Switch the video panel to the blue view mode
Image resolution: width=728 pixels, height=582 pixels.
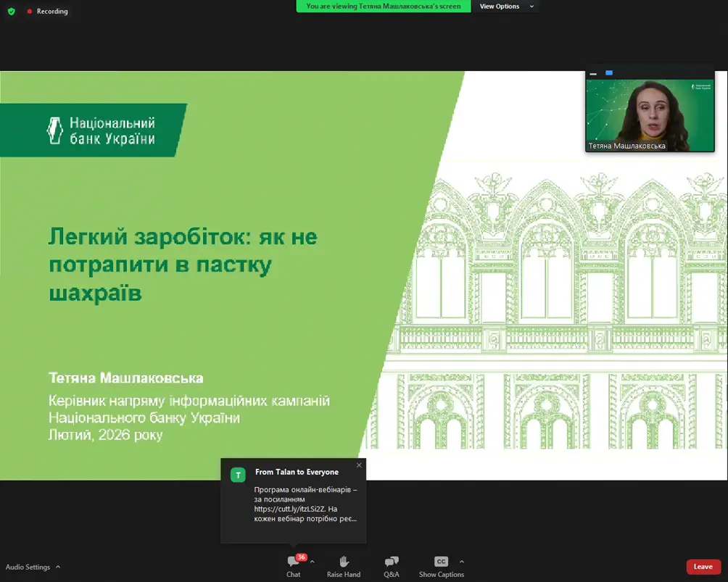click(x=609, y=73)
